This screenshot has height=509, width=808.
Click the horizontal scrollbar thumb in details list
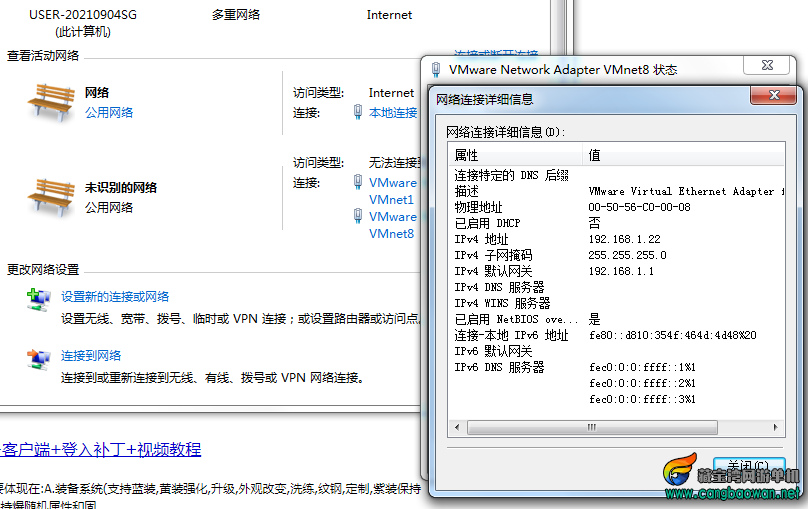(x=592, y=427)
